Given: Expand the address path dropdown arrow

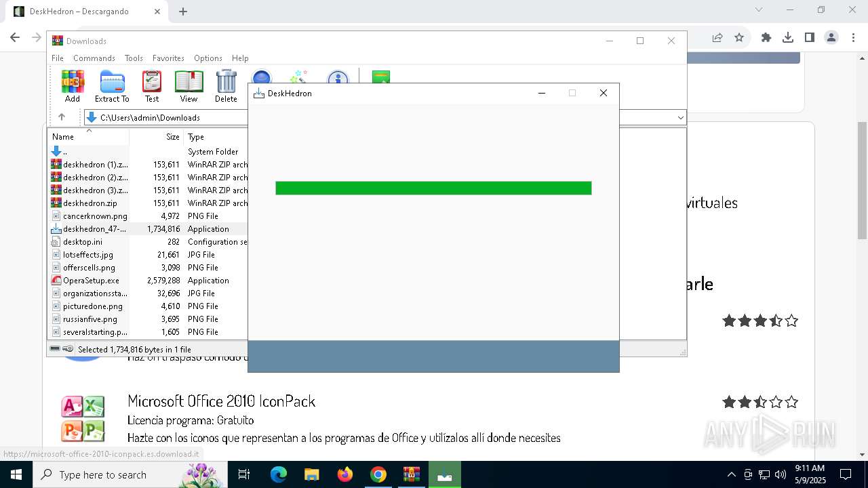Looking at the screenshot, I should coord(680,118).
